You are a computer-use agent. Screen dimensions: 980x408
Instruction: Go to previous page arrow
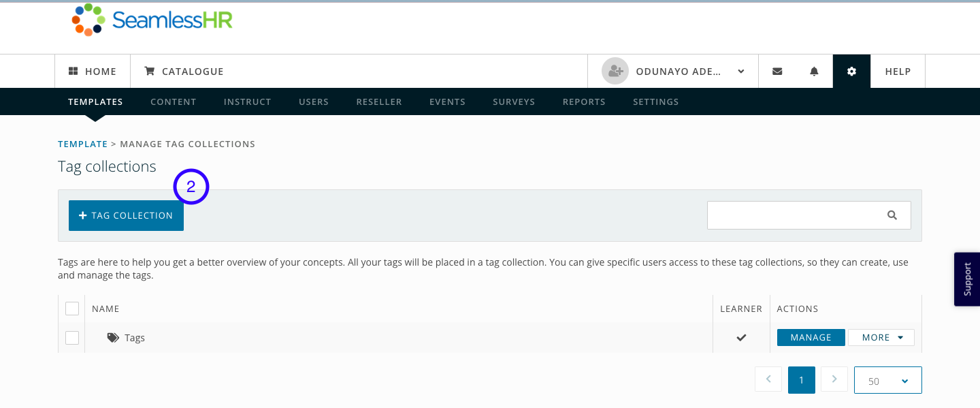pos(768,380)
